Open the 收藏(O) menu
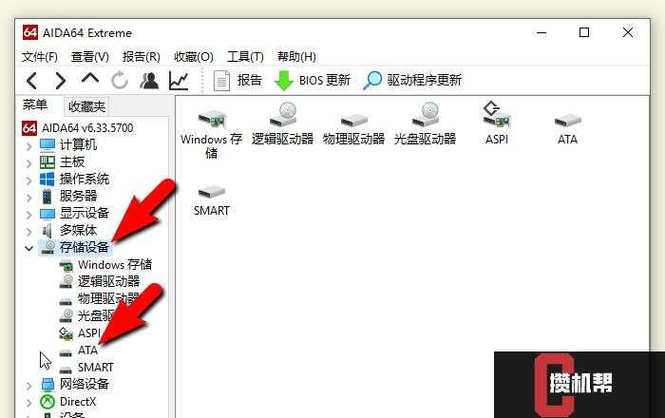665x418 pixels. click(194, 56)
